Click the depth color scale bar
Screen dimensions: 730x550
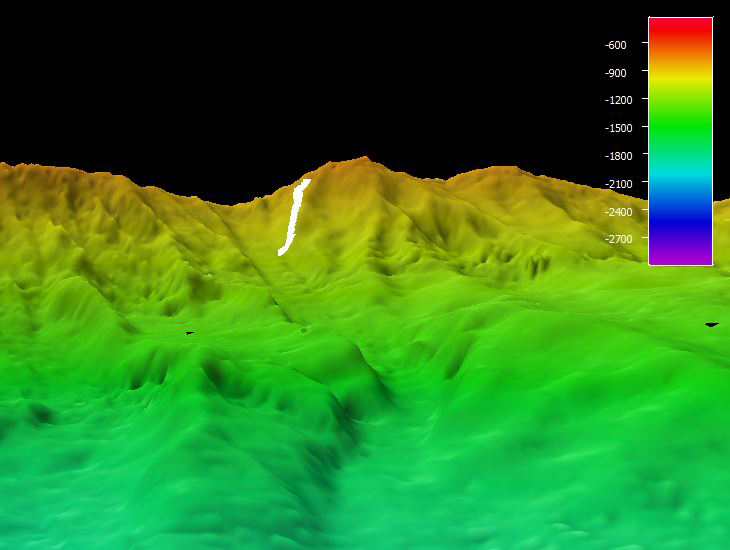tap(681, 141)
